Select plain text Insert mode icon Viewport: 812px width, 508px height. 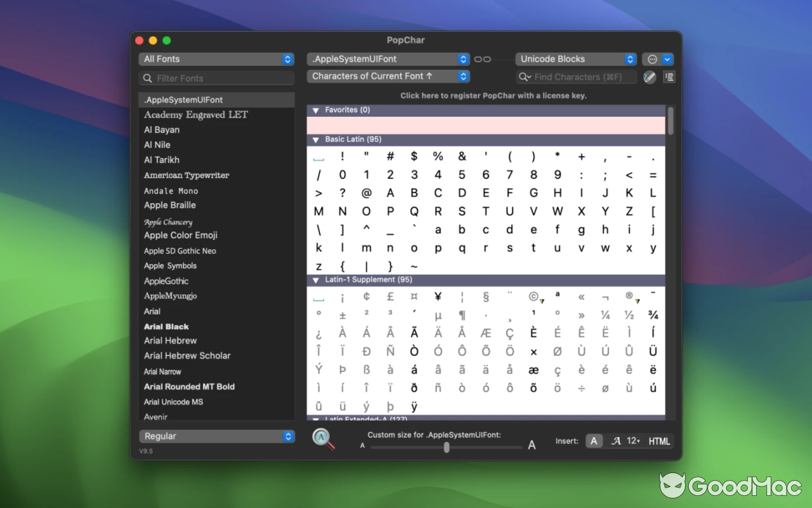click(594, 441)
